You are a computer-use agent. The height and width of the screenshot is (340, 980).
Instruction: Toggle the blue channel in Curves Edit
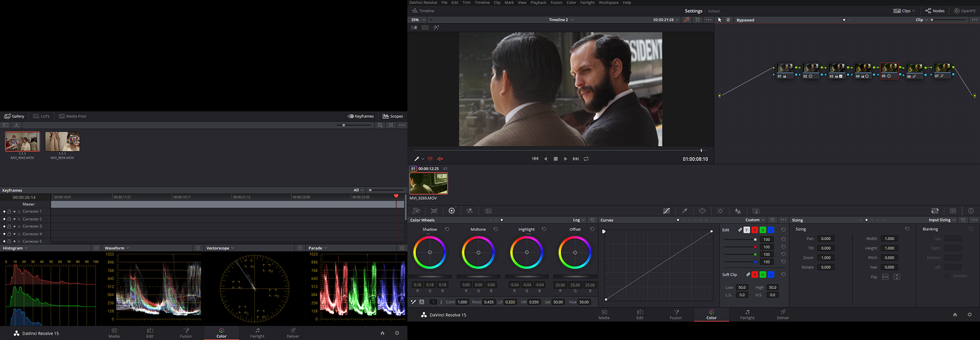click(x=771, y=230)
